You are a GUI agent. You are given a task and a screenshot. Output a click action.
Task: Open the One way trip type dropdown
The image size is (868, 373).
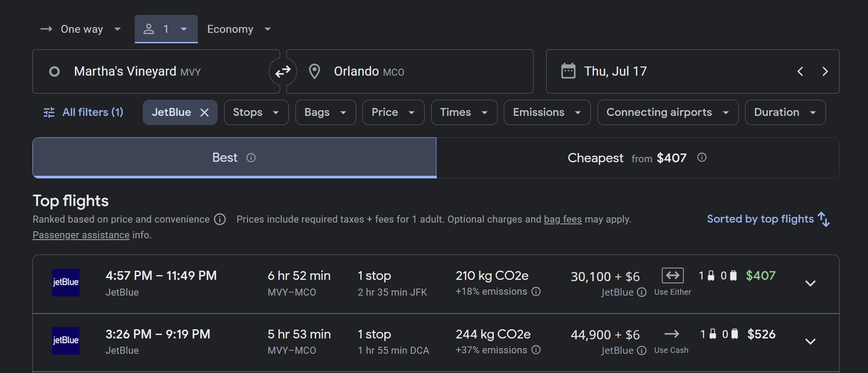pos(81,29)
